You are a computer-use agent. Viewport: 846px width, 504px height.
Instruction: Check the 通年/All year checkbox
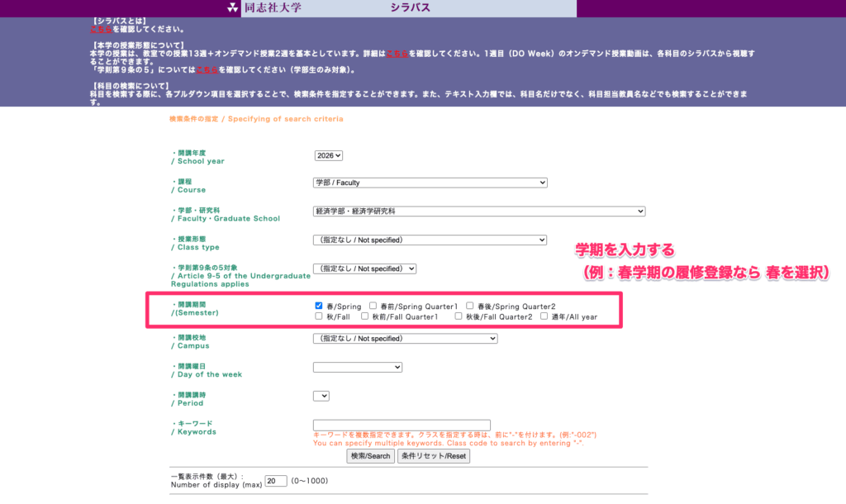coord(544,316)
